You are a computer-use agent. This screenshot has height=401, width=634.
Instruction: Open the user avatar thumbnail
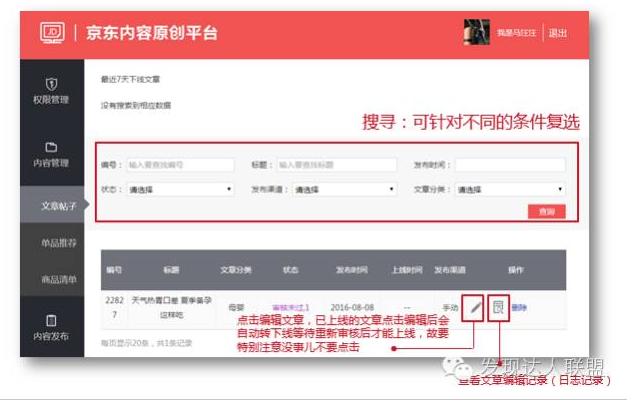477,32
